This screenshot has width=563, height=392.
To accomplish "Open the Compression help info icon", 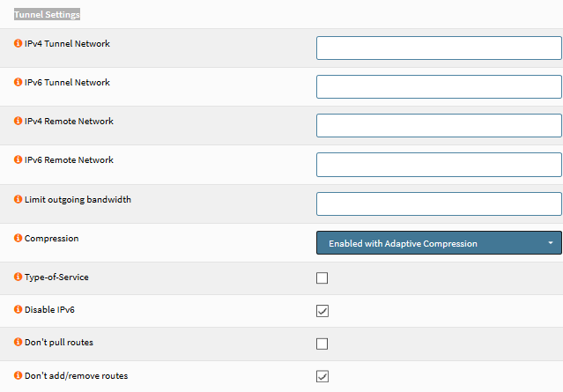I will click(19, 238).
